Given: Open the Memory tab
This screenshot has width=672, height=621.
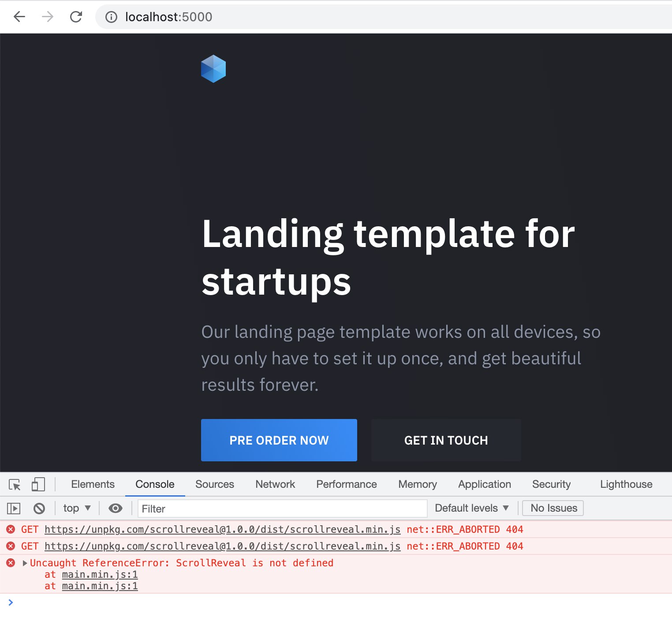Looking at the screenshot, I should (x=418, y=484).
